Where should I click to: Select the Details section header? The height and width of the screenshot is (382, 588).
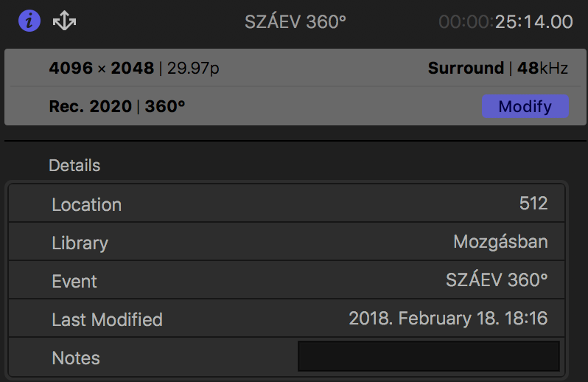point(74,165)
